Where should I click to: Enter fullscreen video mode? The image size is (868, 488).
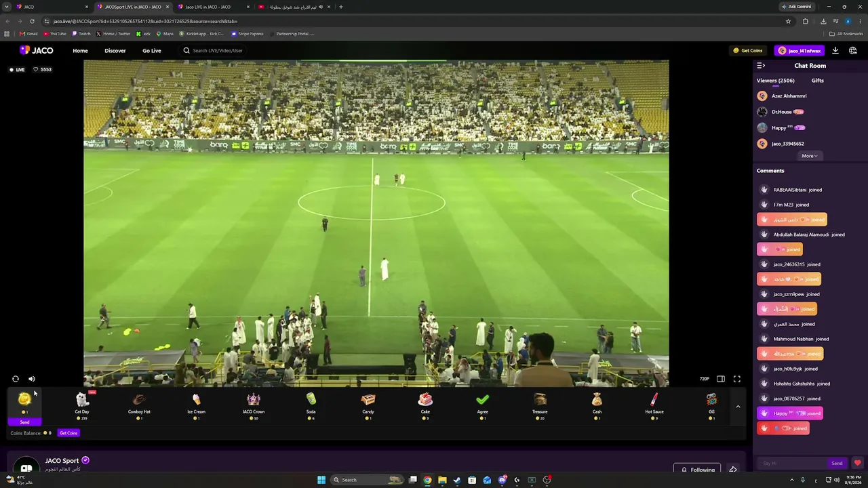(x=737, y=379)
